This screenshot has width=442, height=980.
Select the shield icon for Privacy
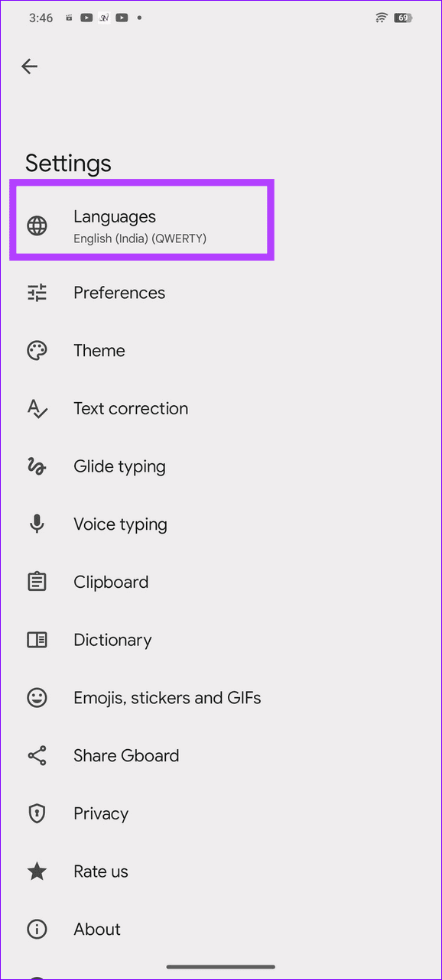[x=37, y=813]
